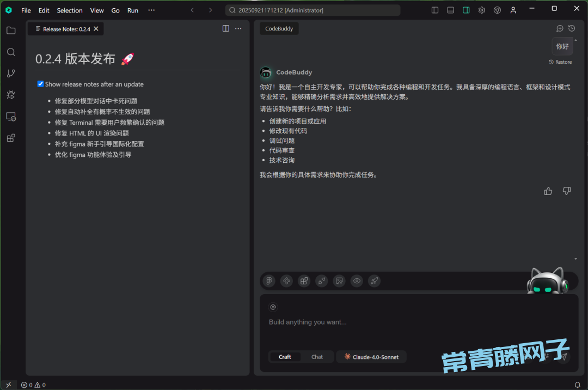Click the Restore button under the message
This screenshot has height=390, width=588.
(560, 62)
